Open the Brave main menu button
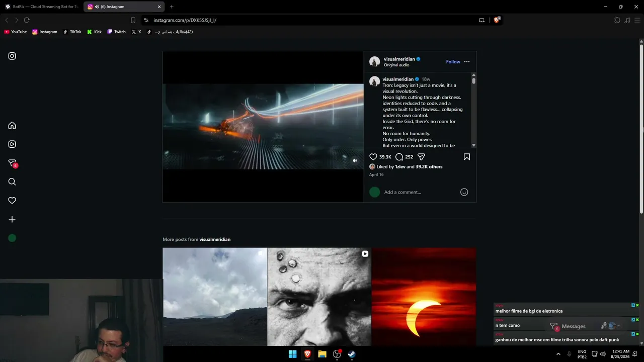The width and height of the screenshot is (644, 362). (637, 20)
